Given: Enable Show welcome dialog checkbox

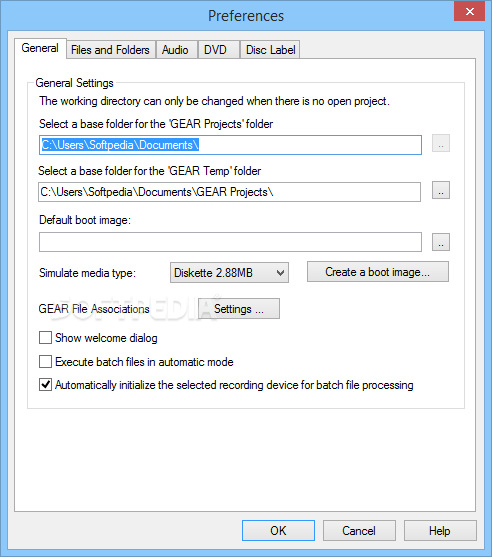Looking at the screenshot, I should [45, 338].
